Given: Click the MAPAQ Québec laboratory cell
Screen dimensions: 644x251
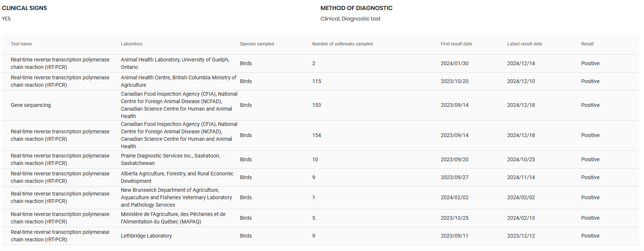Looking at the screenshot, I should pyautogui.click(x=173, y=218).
